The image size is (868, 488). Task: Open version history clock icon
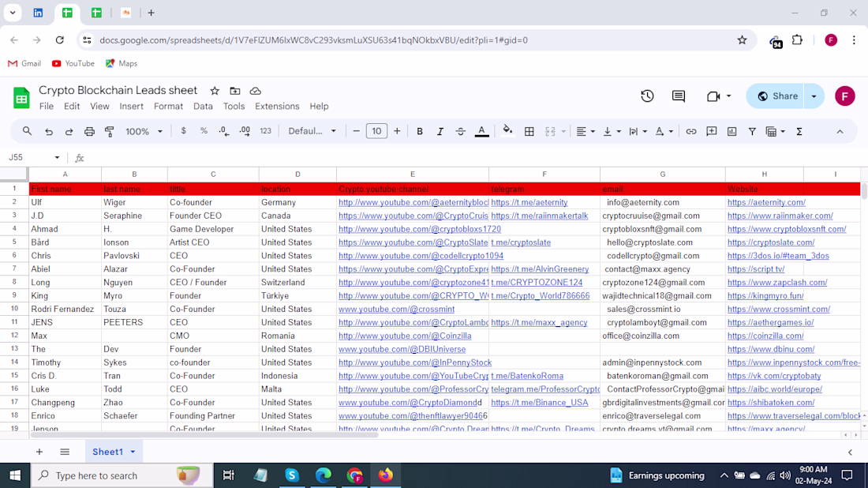pos(647,96)
